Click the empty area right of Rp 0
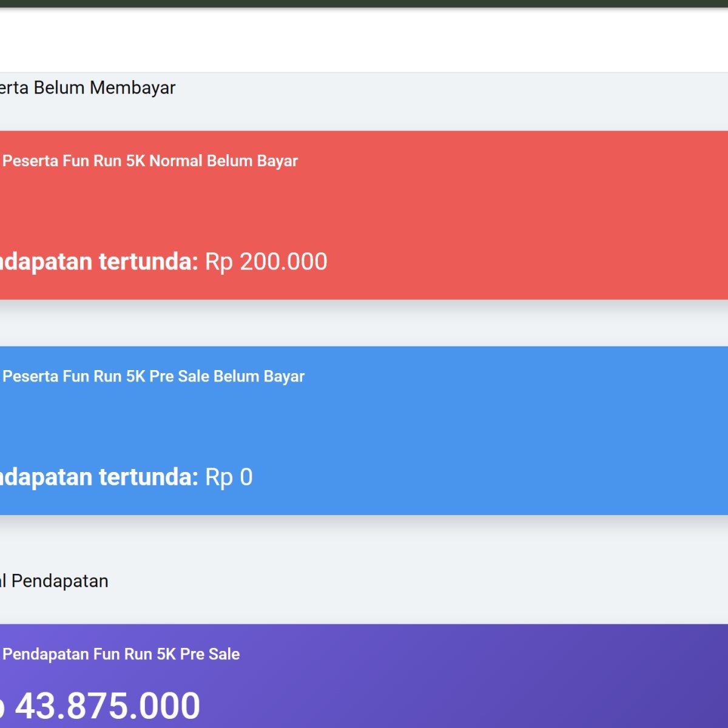This screenshot has width=728, height=728. pos(485,477)
